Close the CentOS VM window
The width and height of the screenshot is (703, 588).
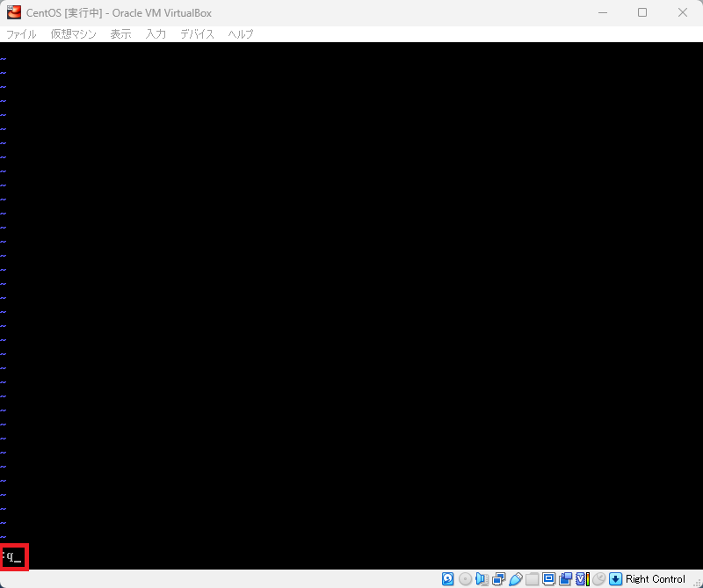(x=683, y=12)
